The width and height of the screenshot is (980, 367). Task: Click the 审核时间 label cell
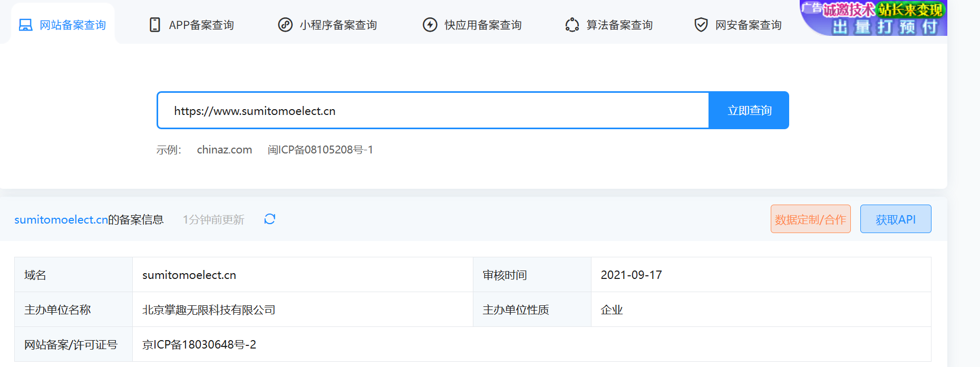(532, 275)
